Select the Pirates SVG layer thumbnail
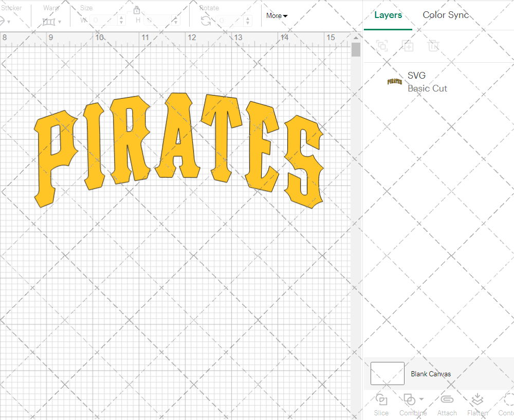 click(394, 82)
